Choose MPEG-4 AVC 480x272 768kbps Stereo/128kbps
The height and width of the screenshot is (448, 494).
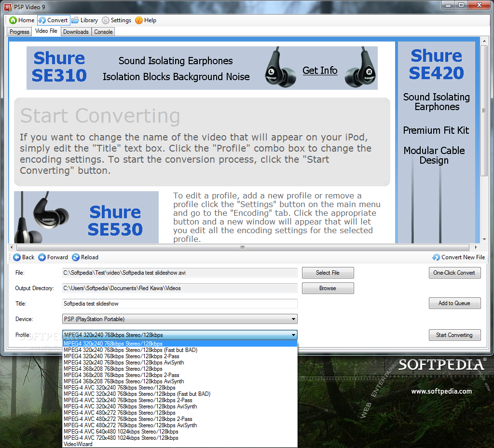pos(180,413)
